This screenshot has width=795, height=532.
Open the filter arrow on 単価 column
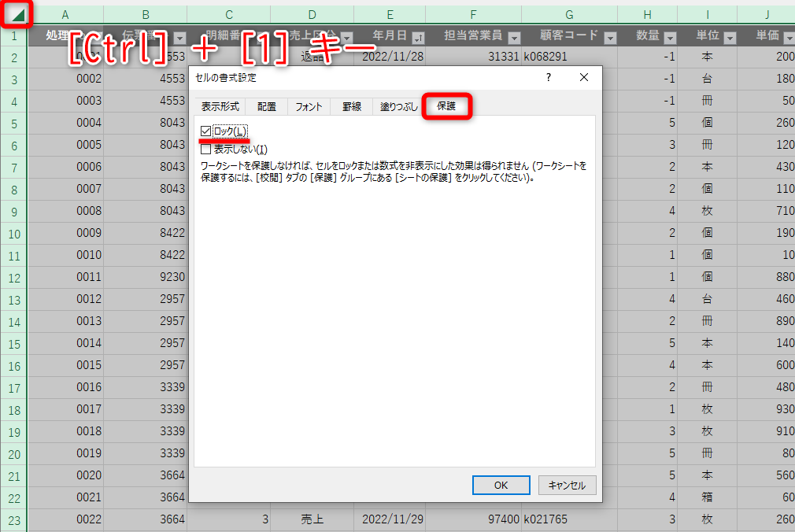pos(789,37)
